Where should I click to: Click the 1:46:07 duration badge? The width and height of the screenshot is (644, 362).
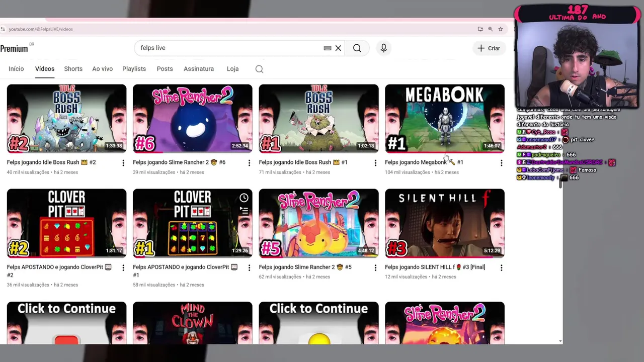(492, 146)
